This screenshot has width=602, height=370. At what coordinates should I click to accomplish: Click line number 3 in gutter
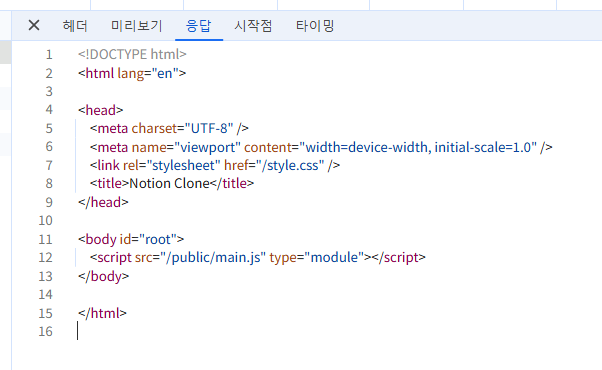tap(49, 91)
